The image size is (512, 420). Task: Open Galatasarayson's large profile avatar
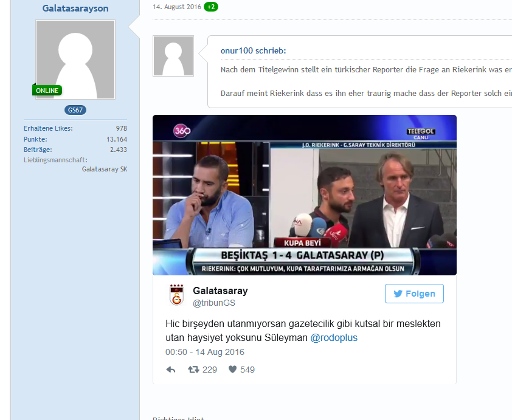point(75,60)
